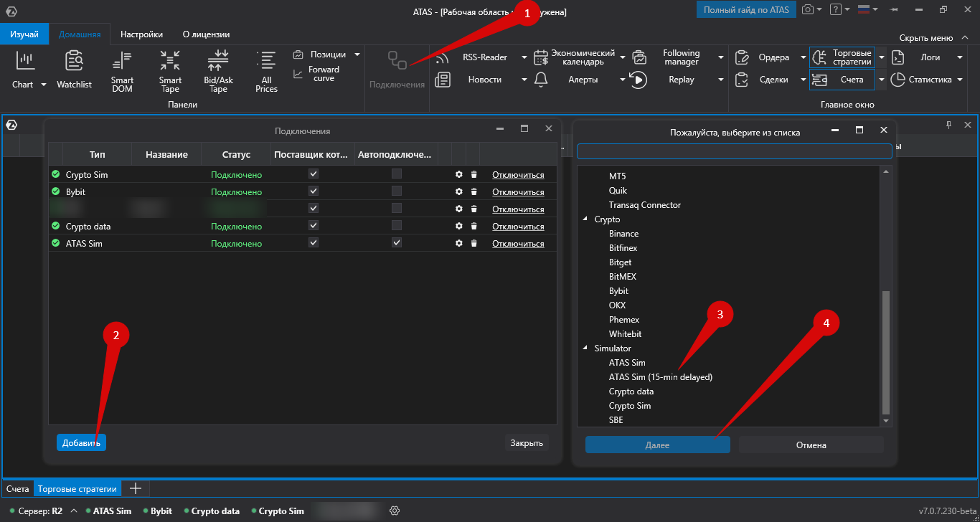
Task: Click the screenshot camera icon in title bar
Action: pos(808,9)
